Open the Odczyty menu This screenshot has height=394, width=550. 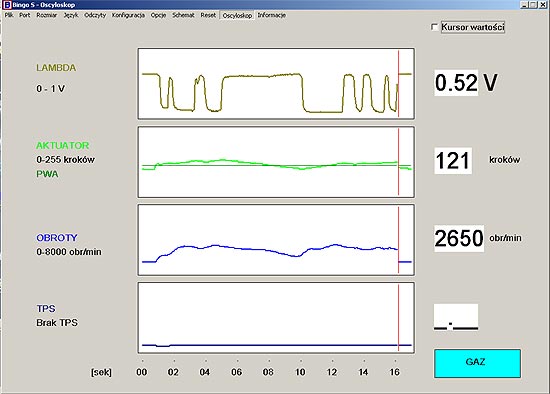[x=95, y=15]
